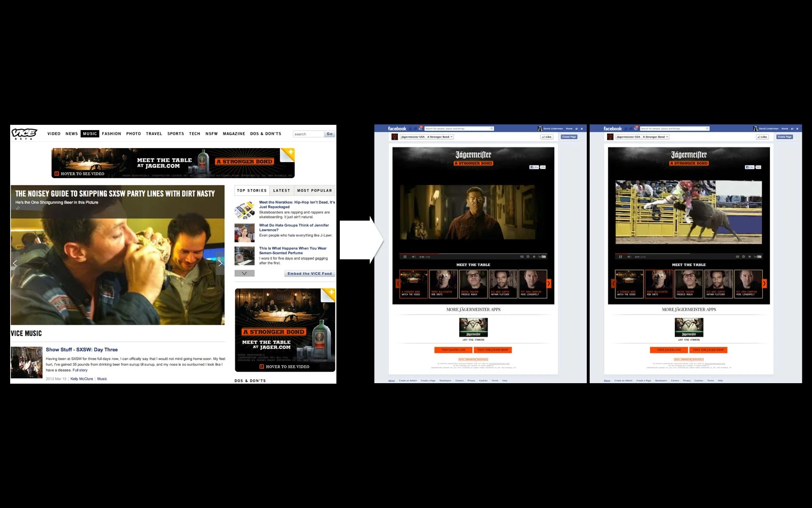Open the TRAVEL section in Vice navigation
The width and height of the screenshot is (812, 508).
coord(154,134)
